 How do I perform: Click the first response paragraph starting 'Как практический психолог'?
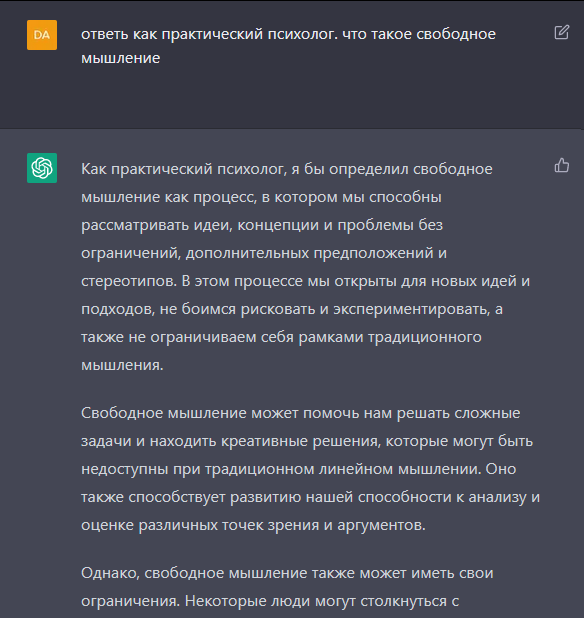305,267
